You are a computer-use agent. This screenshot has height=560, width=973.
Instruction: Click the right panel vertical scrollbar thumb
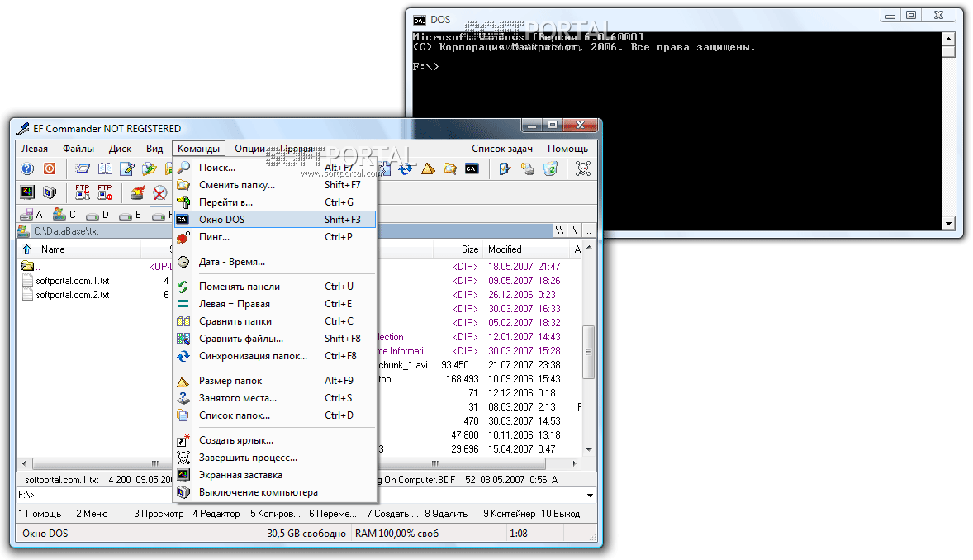point(588,352)
